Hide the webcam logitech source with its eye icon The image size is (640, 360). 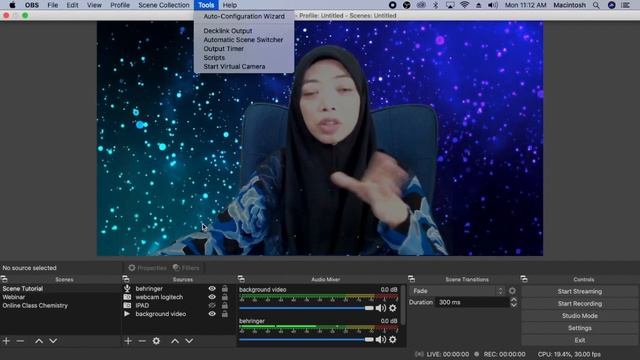(x=212, y=297)
